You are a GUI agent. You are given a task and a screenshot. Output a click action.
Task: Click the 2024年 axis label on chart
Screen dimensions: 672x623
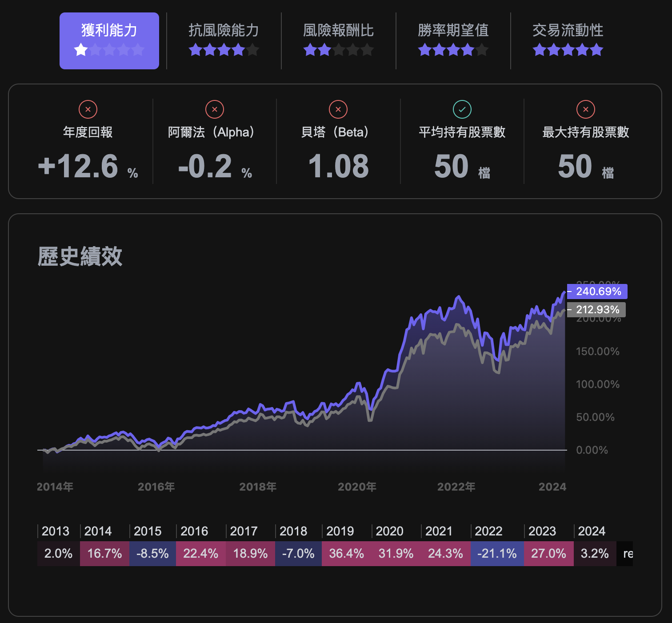(x=552, y=487)
